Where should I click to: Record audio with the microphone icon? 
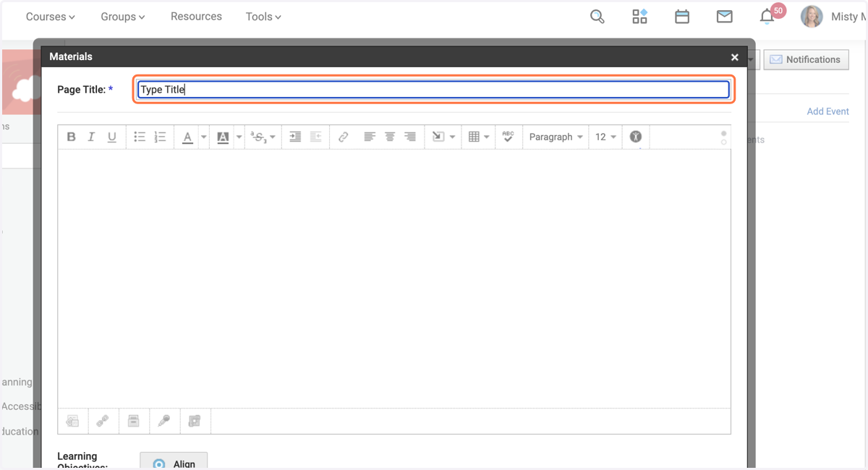click(164, 421)
